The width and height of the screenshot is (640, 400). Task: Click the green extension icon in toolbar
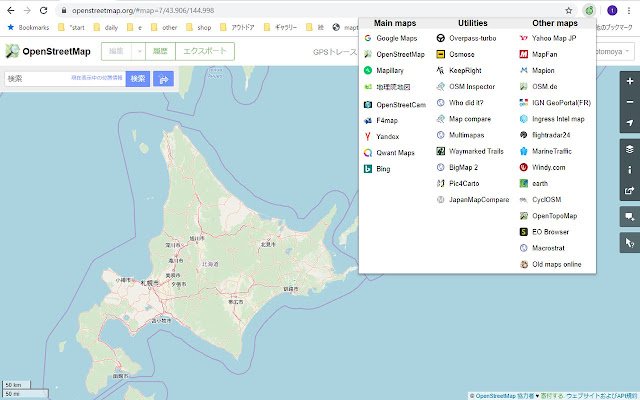(589, 10)
